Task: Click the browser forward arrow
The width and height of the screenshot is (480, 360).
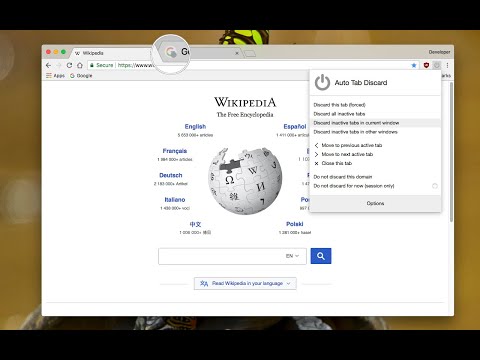Action: (59, 65)
